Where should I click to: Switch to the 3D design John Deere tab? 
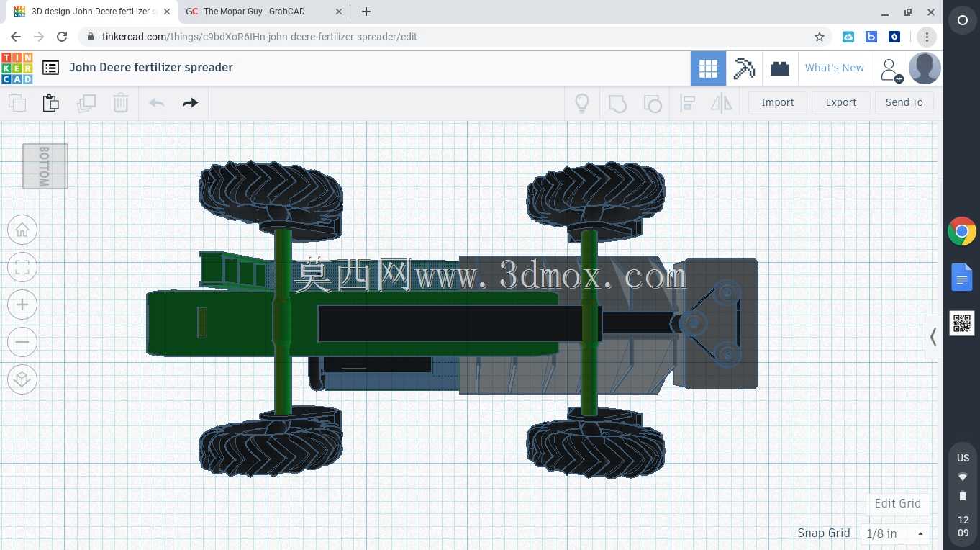click(91, 12)
